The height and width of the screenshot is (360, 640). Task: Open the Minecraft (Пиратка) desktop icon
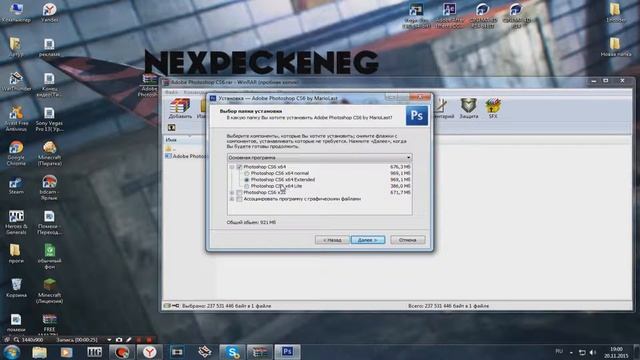click(x=49, y=153)
